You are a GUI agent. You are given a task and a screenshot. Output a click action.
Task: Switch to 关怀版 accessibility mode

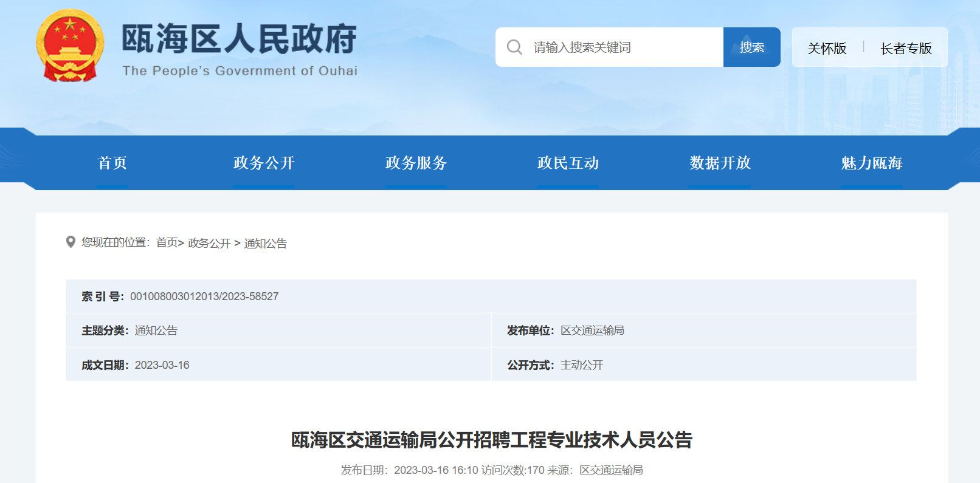pos(827,48)
